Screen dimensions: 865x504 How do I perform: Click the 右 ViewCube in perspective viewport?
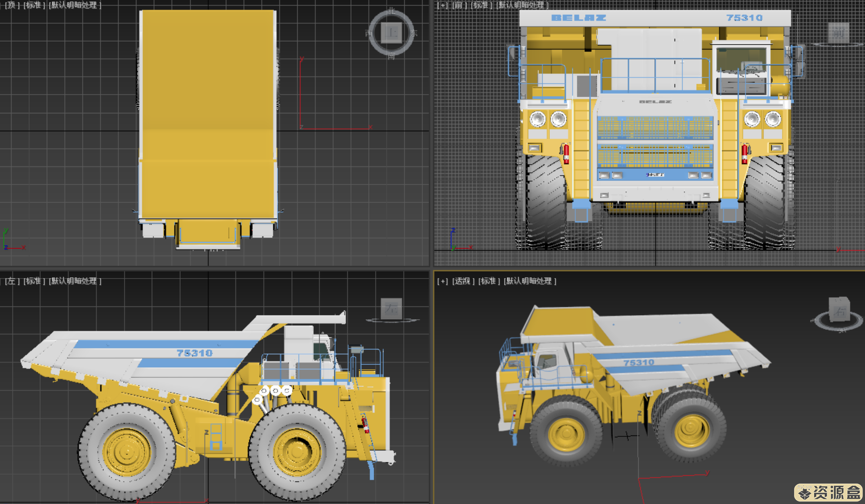(x=839, y=311)
